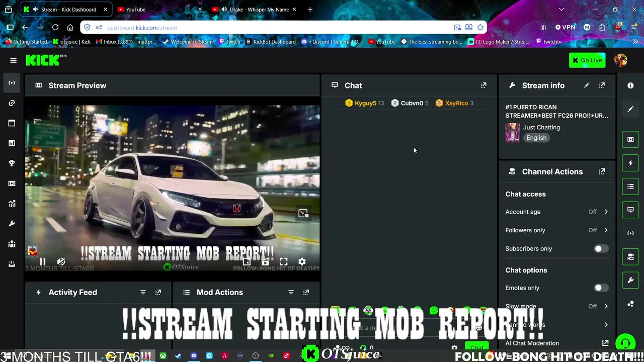Enter fullscreen in the stream preview

[284, 261]
